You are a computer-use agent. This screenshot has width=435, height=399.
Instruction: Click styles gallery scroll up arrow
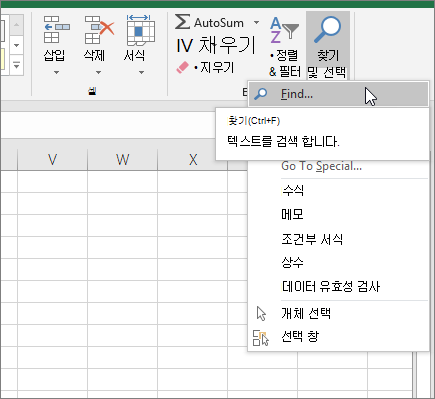(17, 25)
